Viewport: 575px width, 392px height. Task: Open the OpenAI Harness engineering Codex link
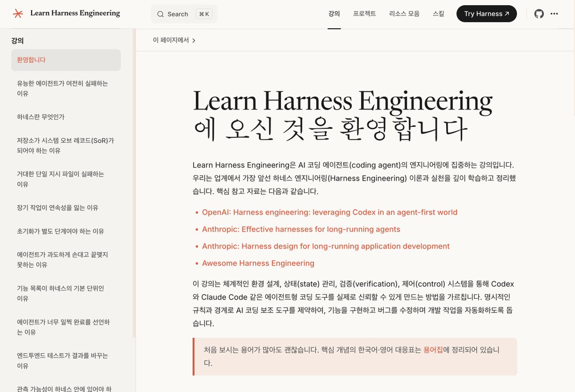(x=330, y=212)
